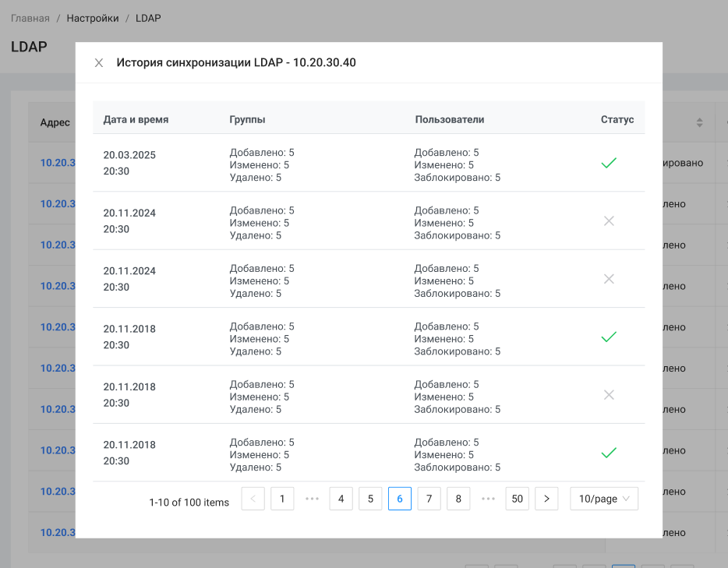Image resolution: width=728 pixels, height=568 pixels.
Task: Open the 10/page size dropdown
Action: coord(604,499)
